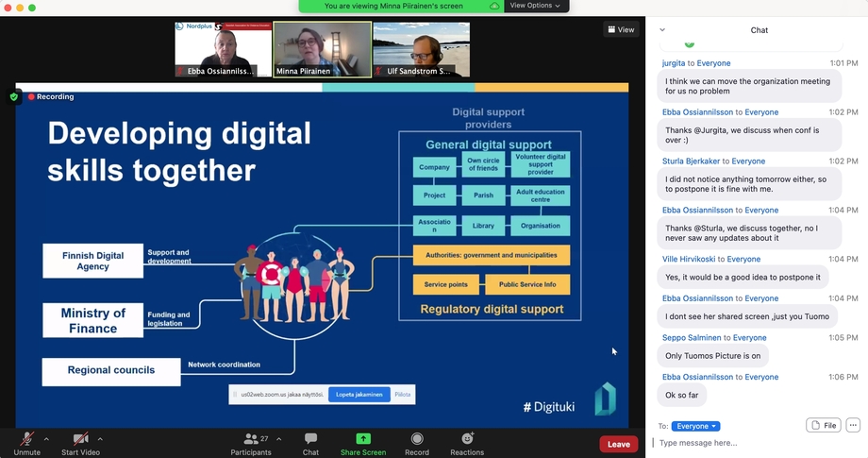Click the red Leave button
The width and height of the screenshot is (868, 458).
tap(618, 444)
